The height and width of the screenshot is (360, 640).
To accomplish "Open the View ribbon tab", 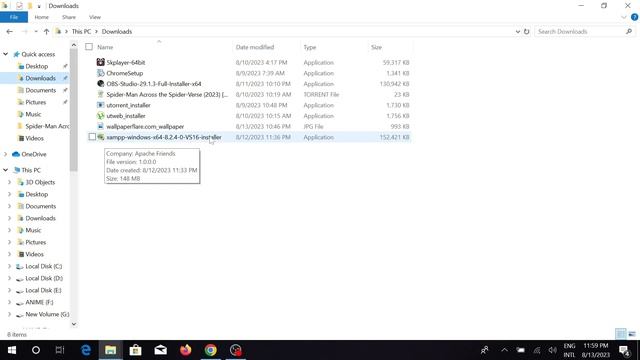I will 95,17.
